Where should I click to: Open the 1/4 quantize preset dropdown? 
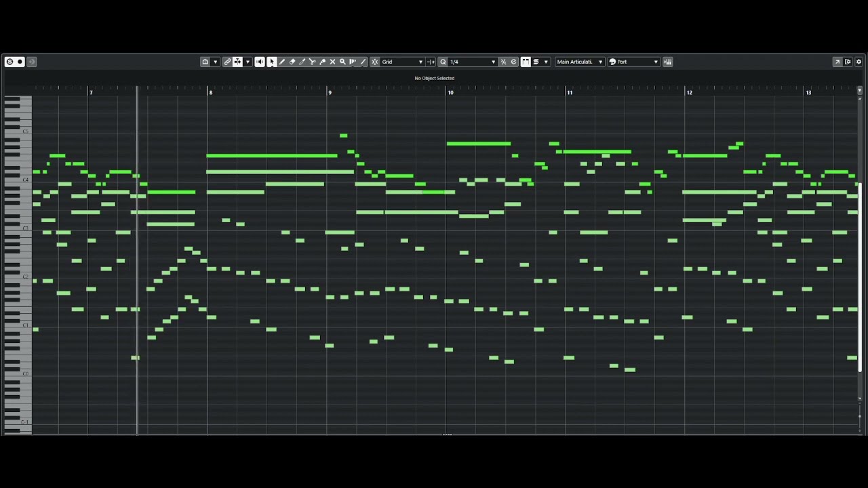[473, 62]
